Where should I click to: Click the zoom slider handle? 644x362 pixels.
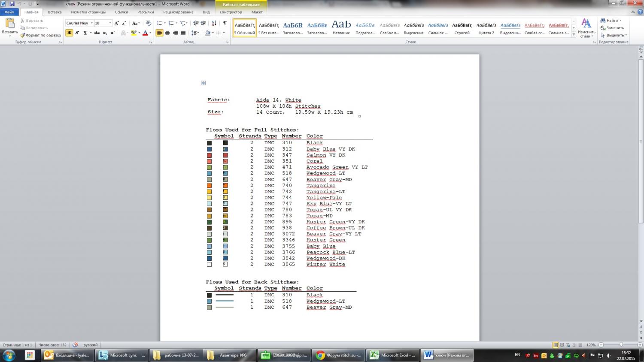click(x=621, y=345)
